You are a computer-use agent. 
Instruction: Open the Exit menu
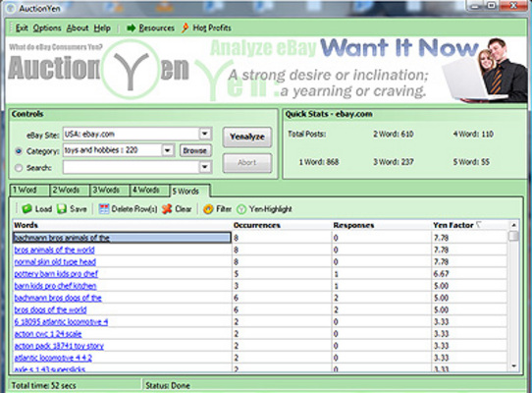(x=22, y=28)
